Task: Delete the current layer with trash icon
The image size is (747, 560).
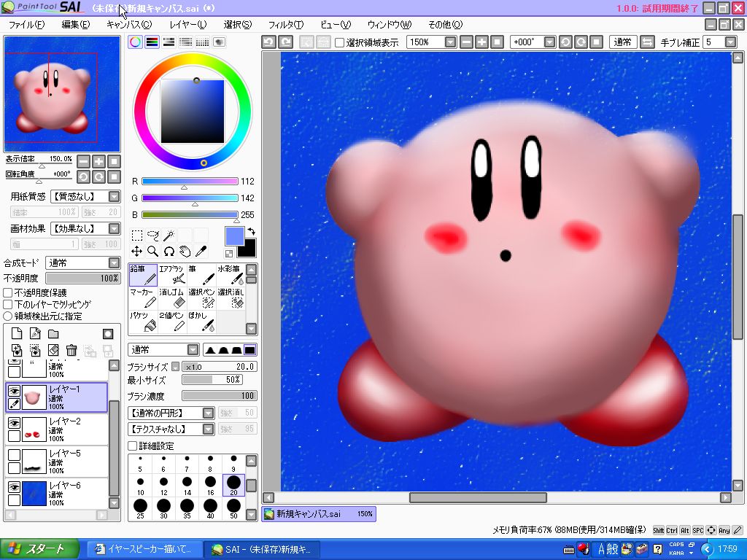Action: (x=71, y=351)
